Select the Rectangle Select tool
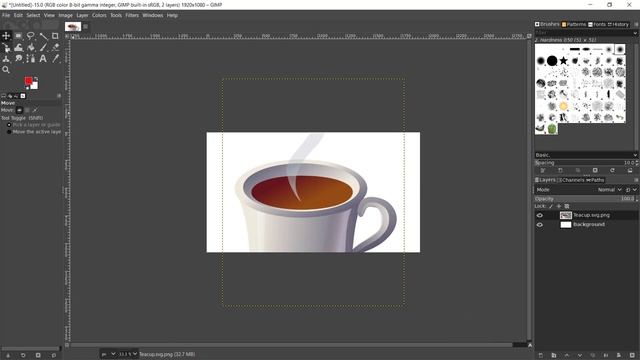This screenshot has height=360, width=640. point(18,36)
